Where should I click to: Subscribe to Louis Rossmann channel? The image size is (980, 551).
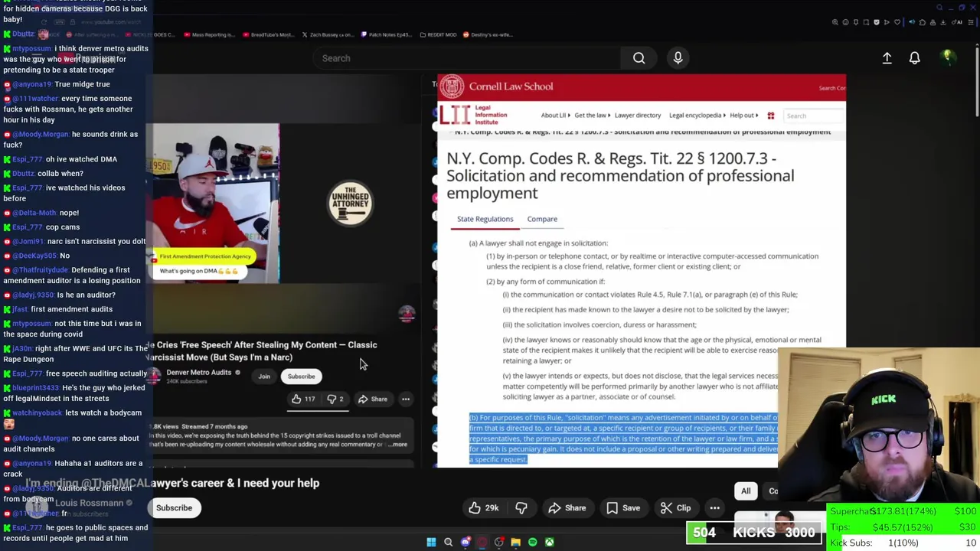(174, 508)
